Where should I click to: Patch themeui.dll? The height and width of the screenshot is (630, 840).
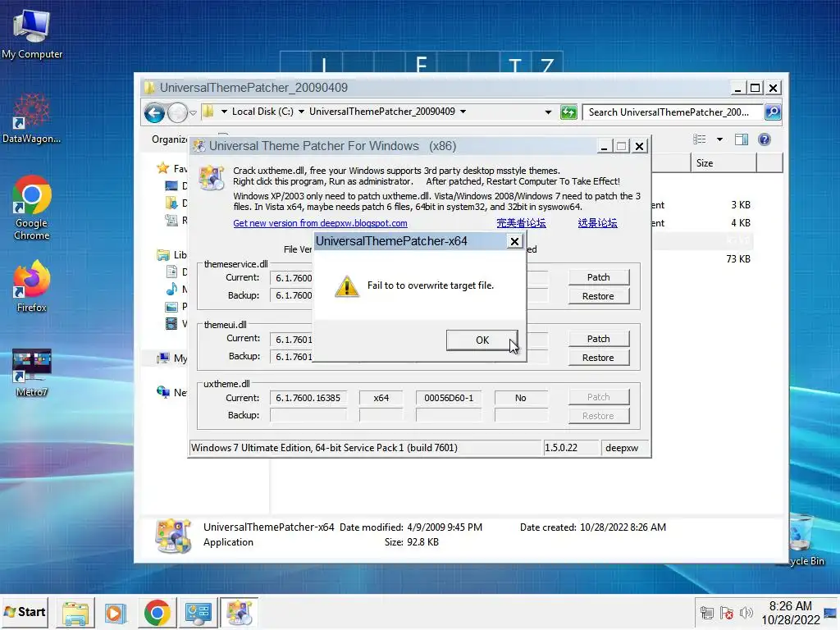pyautogui.click(x=598, y=339)
